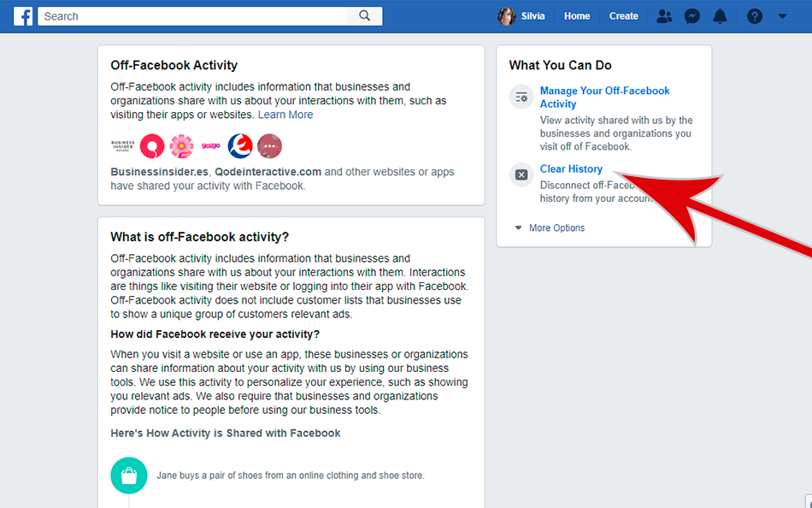Click the Facebook logo icon
The image size is (812, 508).
click(x=23, y=16)
